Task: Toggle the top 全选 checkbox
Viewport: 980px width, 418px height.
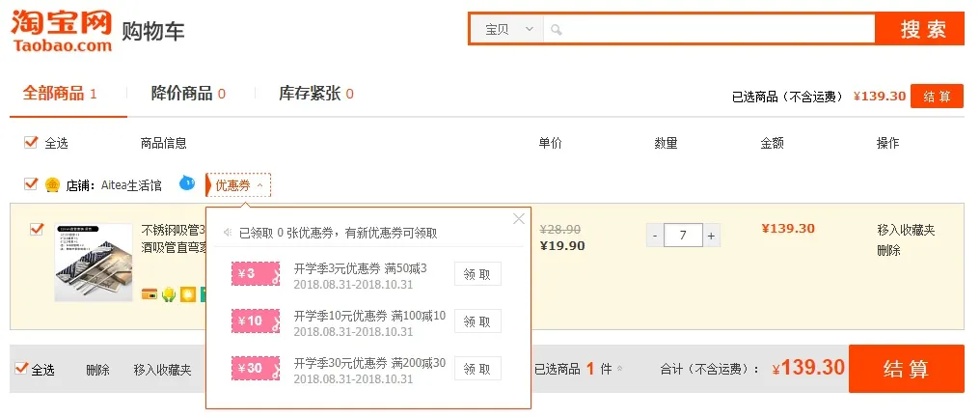Action: coord(31,143)
